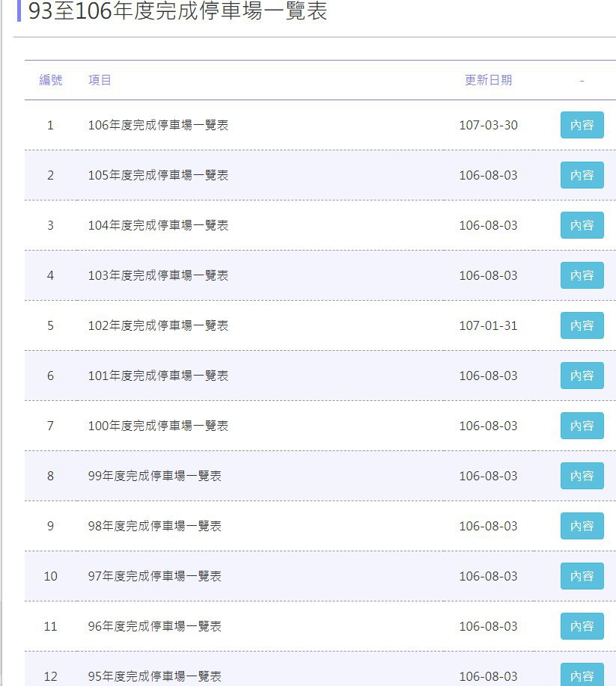
Task: Select 102年度完成停車場一覽表 item text
Action: coord(158,325)
